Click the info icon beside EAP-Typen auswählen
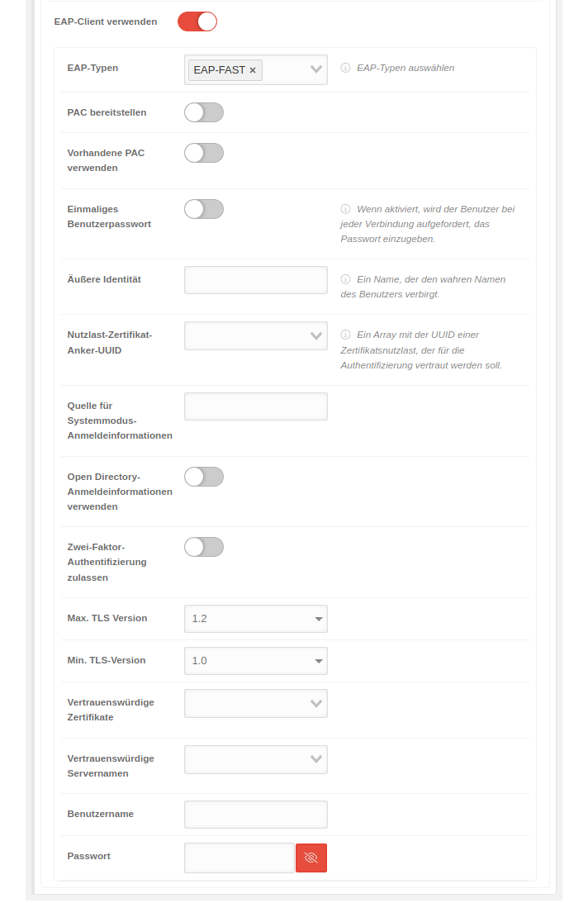Viewport: 588px width, 903px height. pos(345,68)
